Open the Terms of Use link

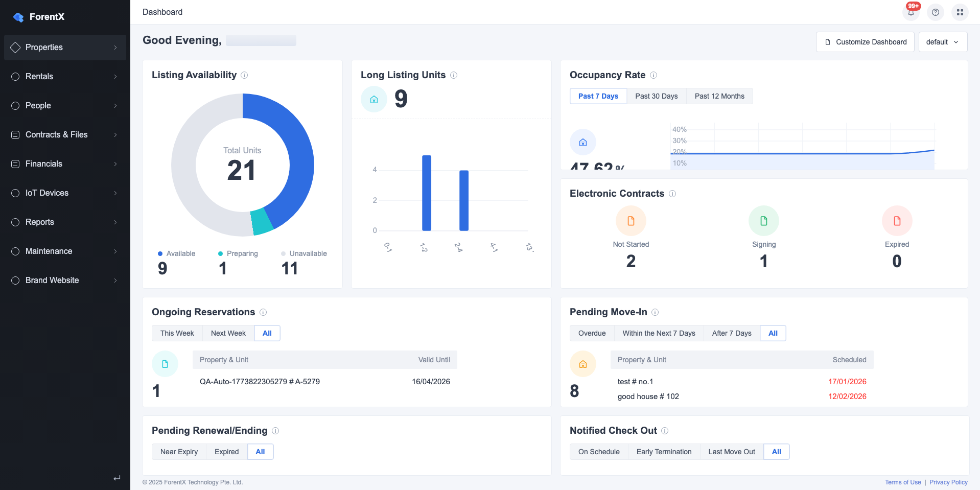coord(903,482)
